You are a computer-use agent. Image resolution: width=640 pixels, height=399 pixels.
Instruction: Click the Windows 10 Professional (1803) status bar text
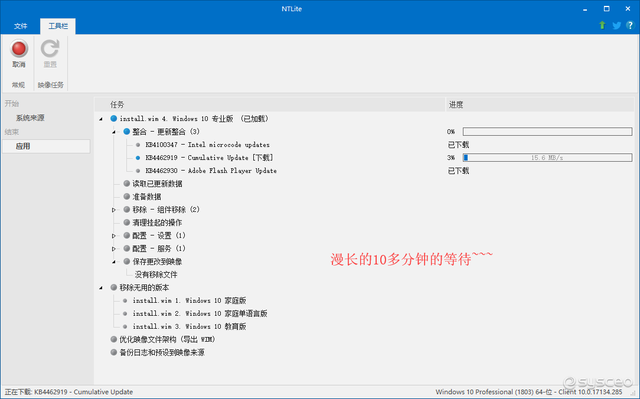(529, 392)
